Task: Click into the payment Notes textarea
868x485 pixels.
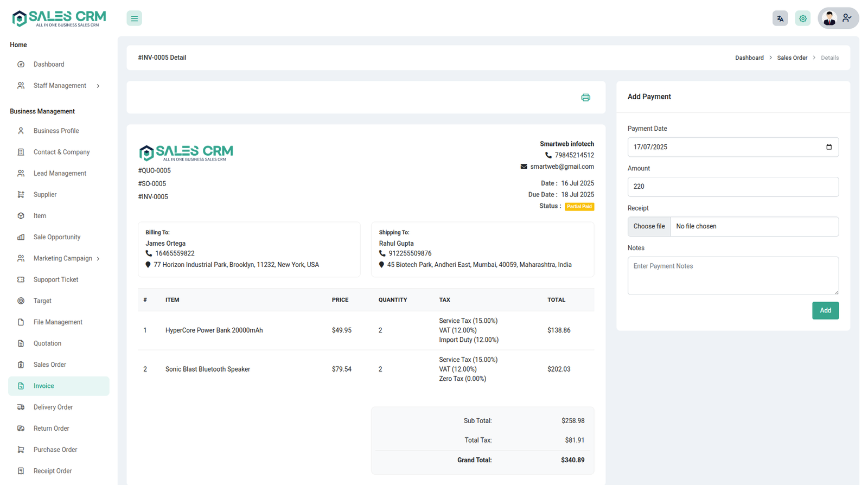Action: coord(732,276)
